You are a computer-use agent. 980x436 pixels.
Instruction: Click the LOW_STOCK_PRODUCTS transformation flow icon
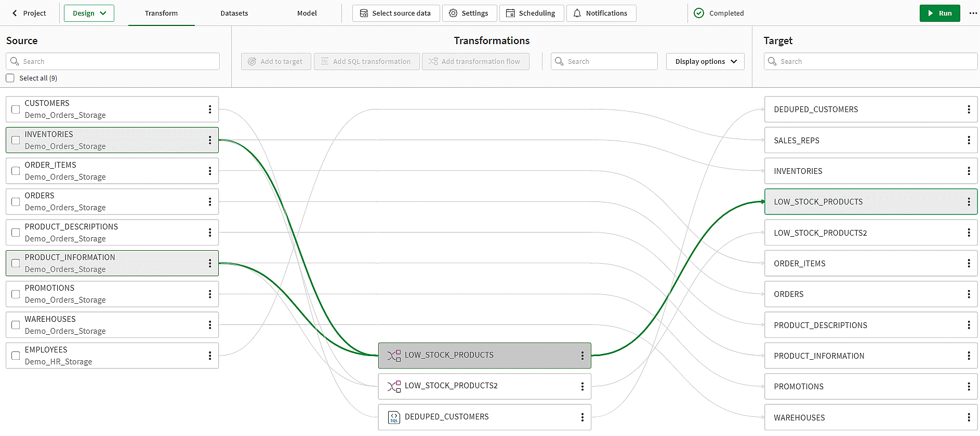pos(394,356)
